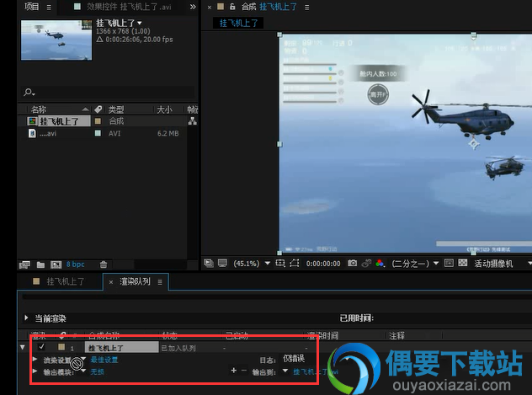Open the 最佳设置 render settings link

pyautogui.click(x=104, y=360)
